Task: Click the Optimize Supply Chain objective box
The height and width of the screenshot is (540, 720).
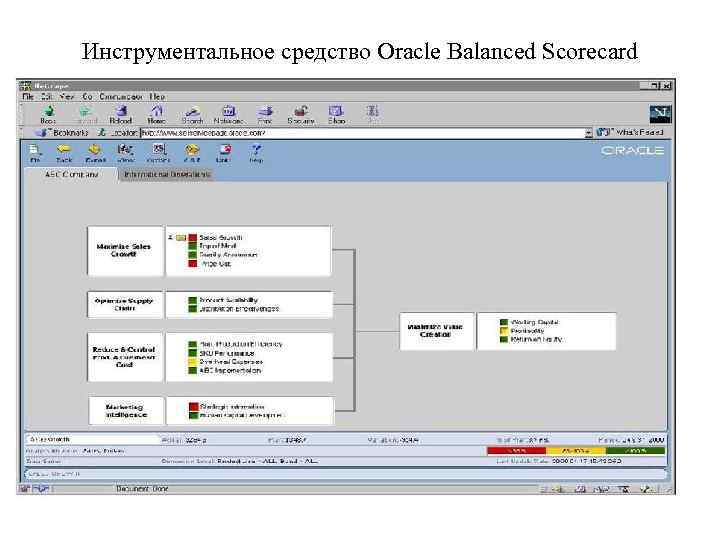Action: tap(125, 304)
